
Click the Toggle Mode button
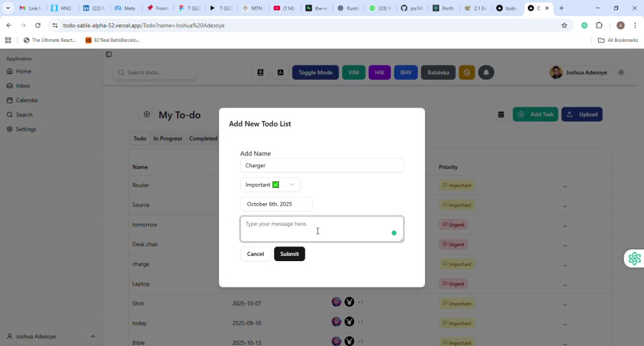316,73
